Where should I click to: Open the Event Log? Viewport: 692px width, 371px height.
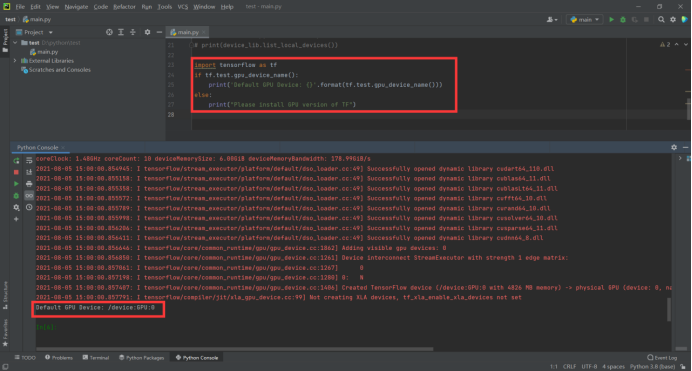pos(662,358)
